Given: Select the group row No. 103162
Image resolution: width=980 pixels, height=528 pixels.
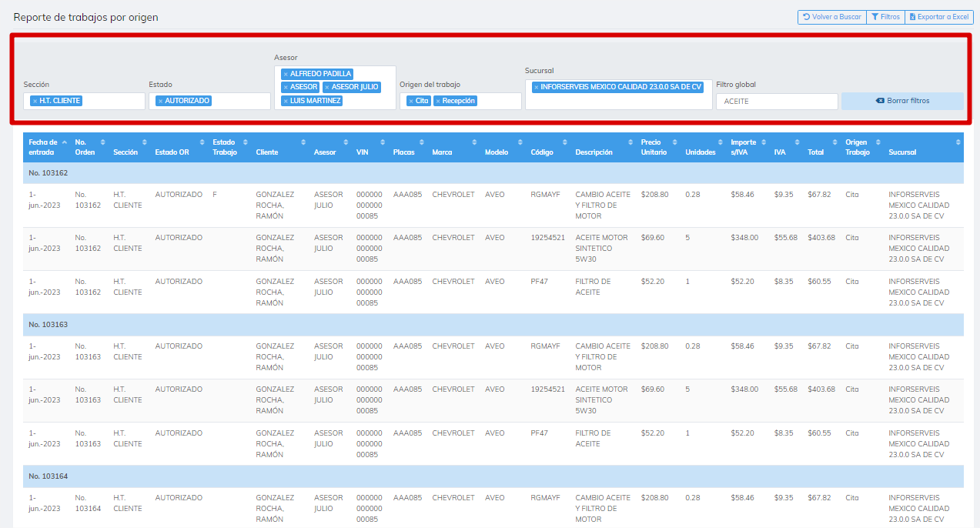Looking at the screenshot, I should click(493, 173).
